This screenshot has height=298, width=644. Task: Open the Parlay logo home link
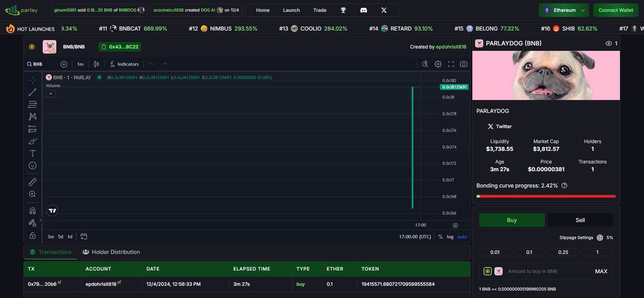pyautogui.click(x=22, y=10)
